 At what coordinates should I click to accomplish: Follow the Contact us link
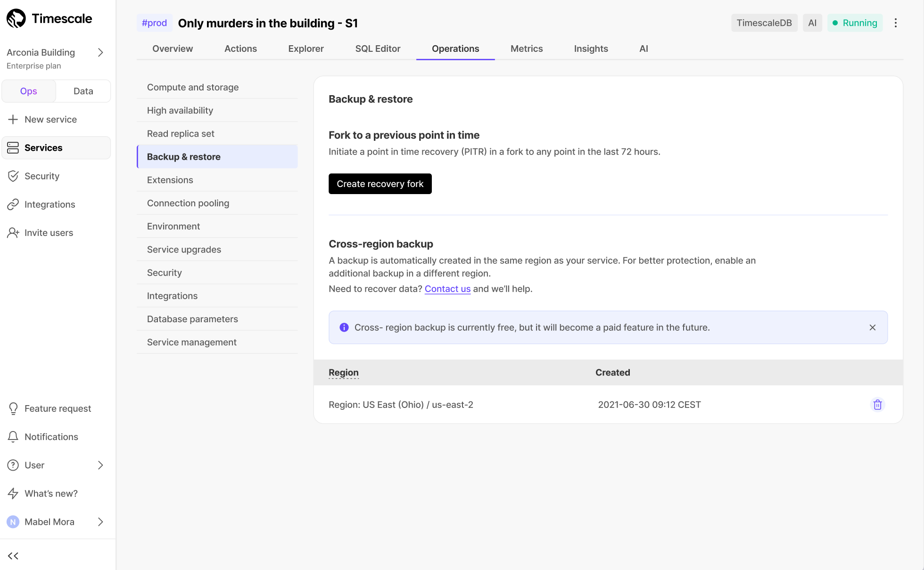(x=447, y=289)
